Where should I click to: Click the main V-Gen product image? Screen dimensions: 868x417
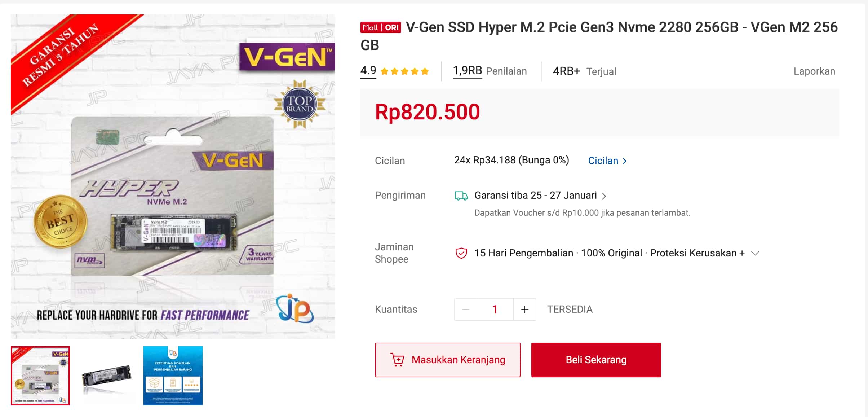pos(173,176)
